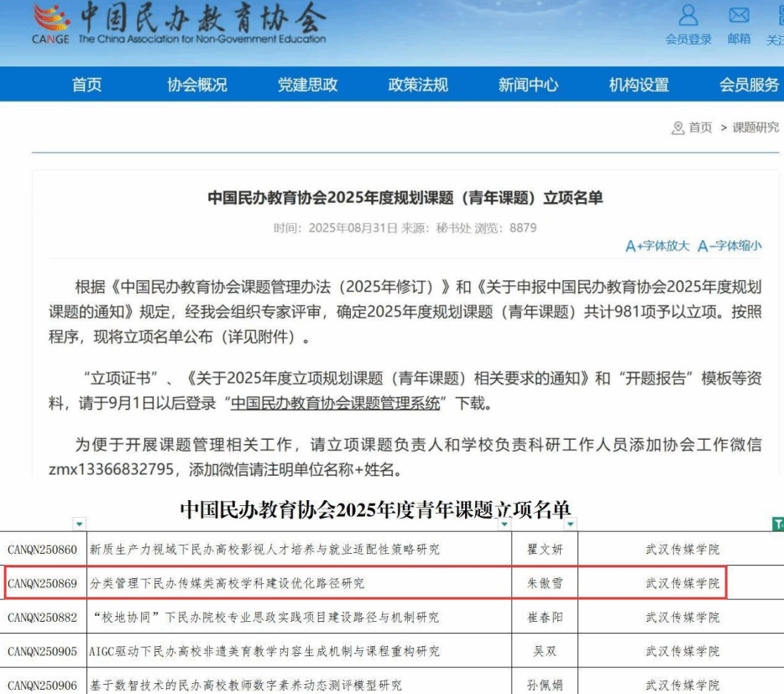Viewport: 784px width, 694px height.
Task: Click the green icon at table's right edge
Action: 776,524
